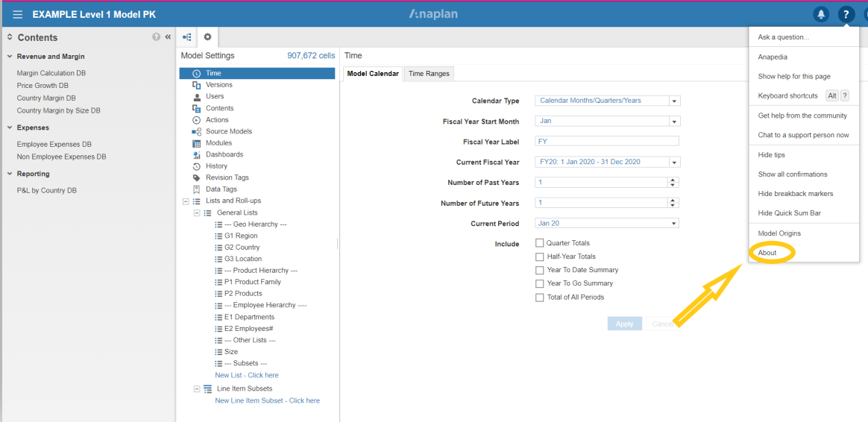The image size is (868, 422).
Task: Choose Anapedia from the help menu
Action: point(773,57)
